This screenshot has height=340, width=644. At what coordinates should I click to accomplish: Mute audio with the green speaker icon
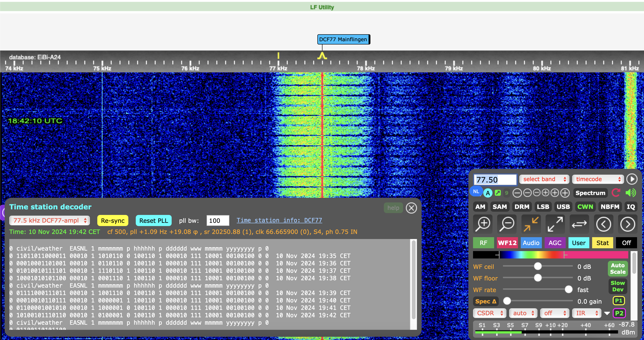pyautogui.click(x=631, y=193)
